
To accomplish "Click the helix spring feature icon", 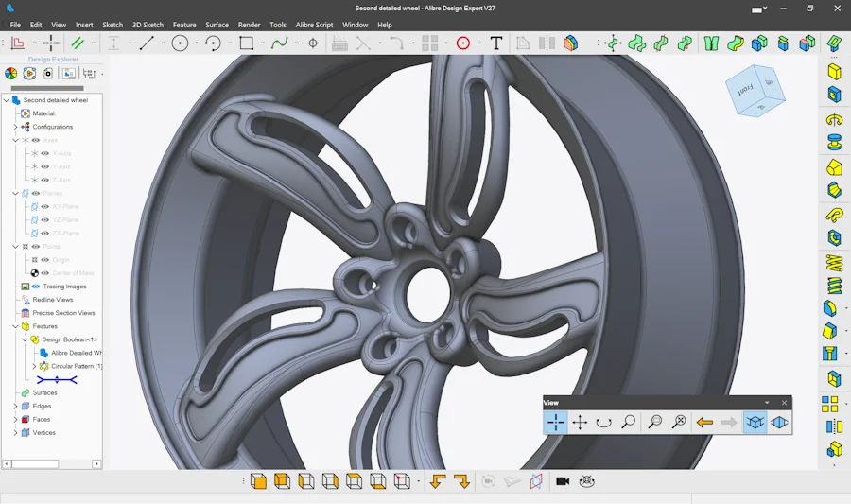I will [834, 263].
